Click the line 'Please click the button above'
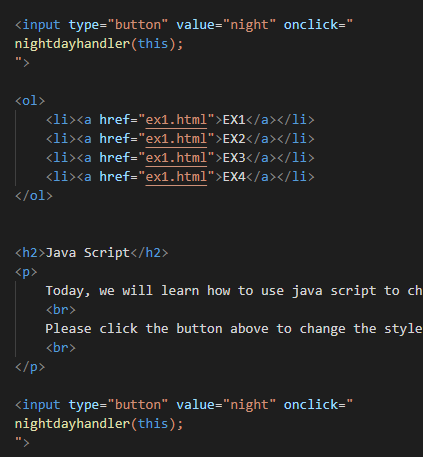 tap(234, 329)
